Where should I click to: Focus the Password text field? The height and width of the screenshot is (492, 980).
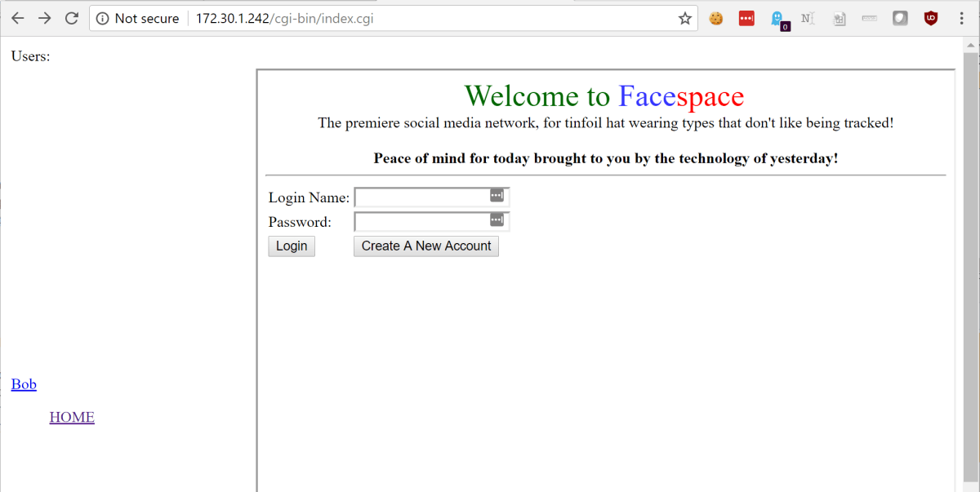pyautogui.click(x=421, y=222)
